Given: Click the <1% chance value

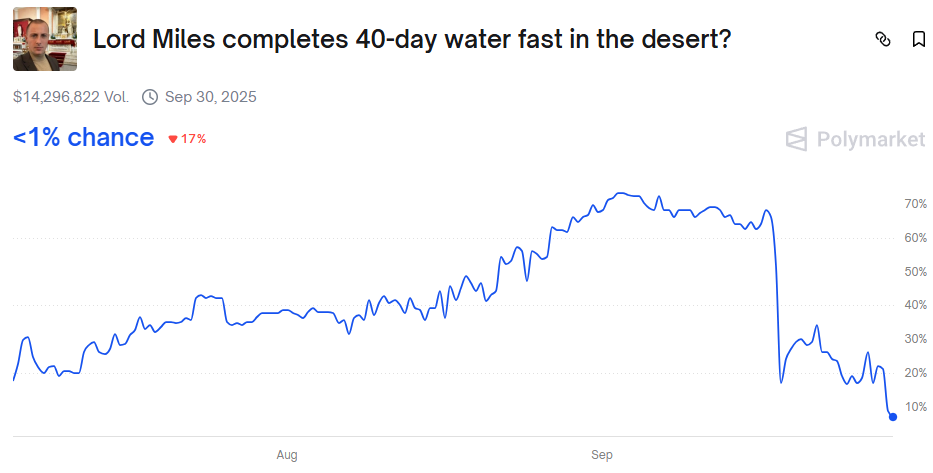Looking at the screenshot, I should tap(84, 138).
